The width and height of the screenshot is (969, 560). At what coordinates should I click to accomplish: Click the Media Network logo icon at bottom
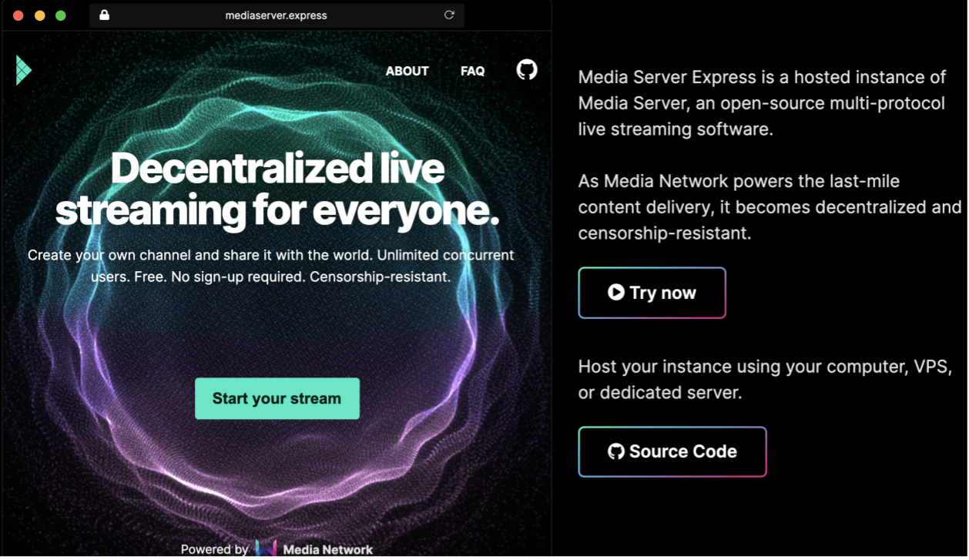pyautogui.click(x=266, y=548)
